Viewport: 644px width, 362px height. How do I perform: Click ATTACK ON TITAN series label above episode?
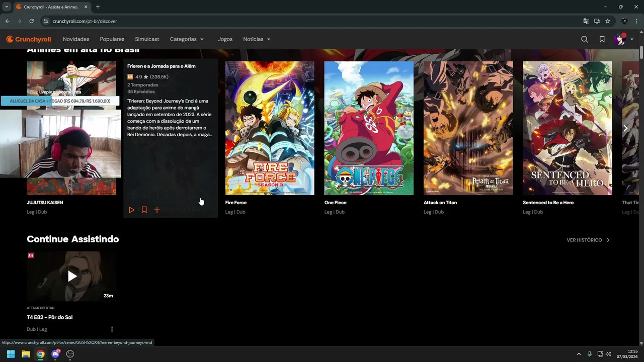[41, 308]
